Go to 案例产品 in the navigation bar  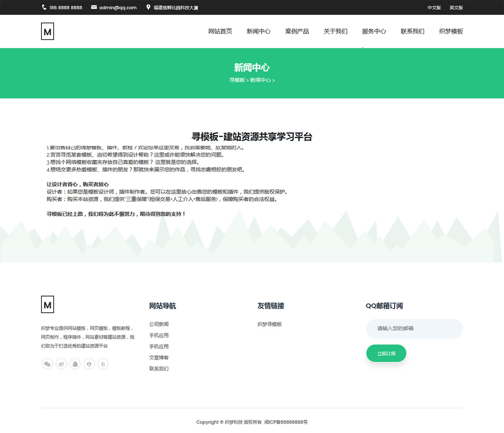[x=297, y=31]
